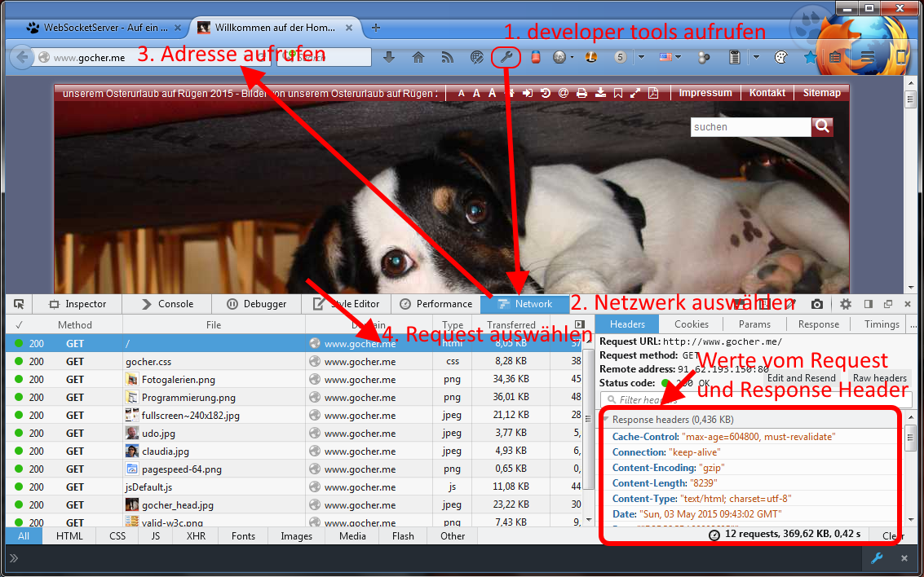Image resolution: width=924 pixels, height=577 pixels.
Task: Toggle the XHR request filter
Action: pos(196,536)
